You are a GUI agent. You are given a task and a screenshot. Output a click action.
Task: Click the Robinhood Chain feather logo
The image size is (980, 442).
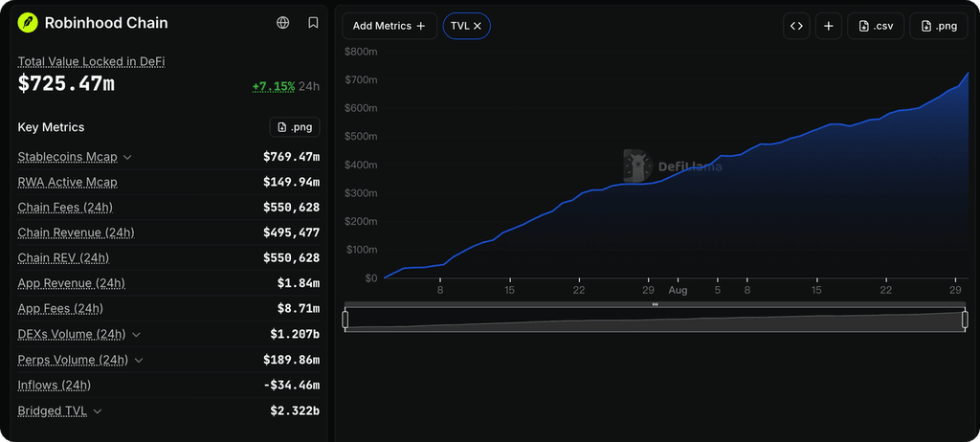28,23
